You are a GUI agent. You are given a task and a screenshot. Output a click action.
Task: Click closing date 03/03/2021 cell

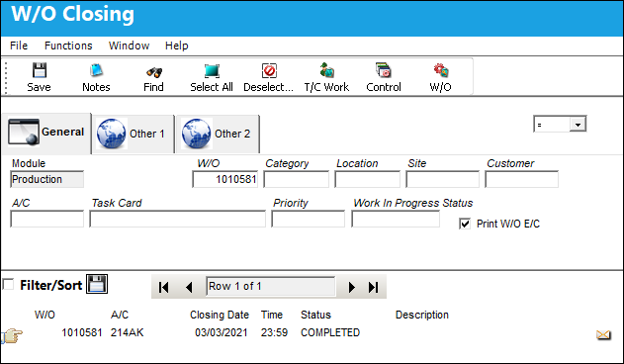click(222, 332)
